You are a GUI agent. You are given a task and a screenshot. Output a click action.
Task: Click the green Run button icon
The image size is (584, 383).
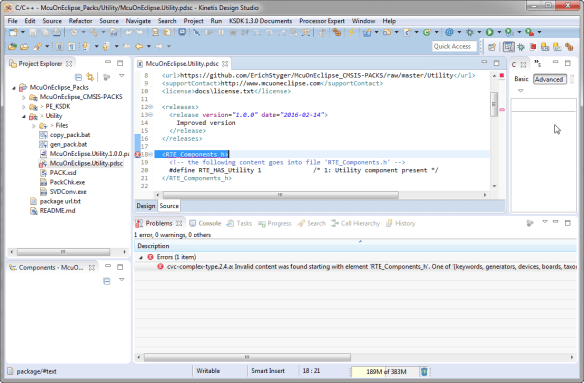point(489,32)
